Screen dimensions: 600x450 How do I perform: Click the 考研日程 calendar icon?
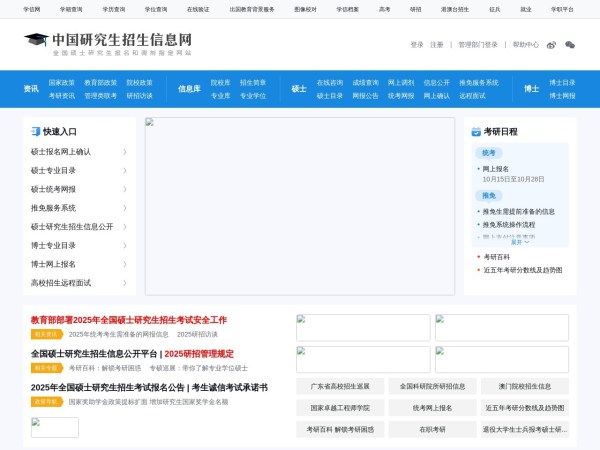pos(477,131)
